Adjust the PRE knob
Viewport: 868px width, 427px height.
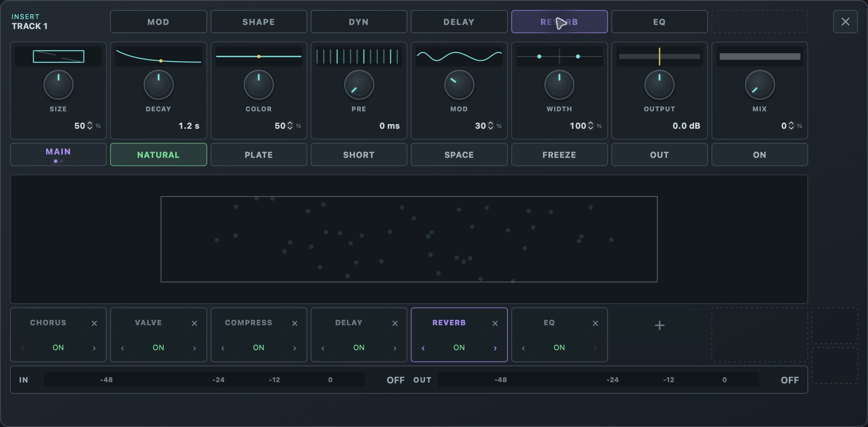(x=359, y=85)
